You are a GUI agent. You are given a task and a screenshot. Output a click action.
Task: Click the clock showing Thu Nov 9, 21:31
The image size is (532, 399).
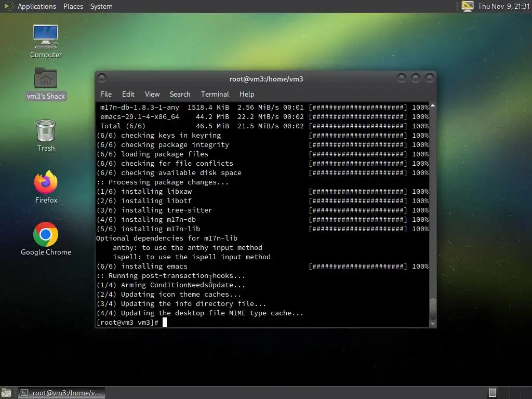[503, 6]
